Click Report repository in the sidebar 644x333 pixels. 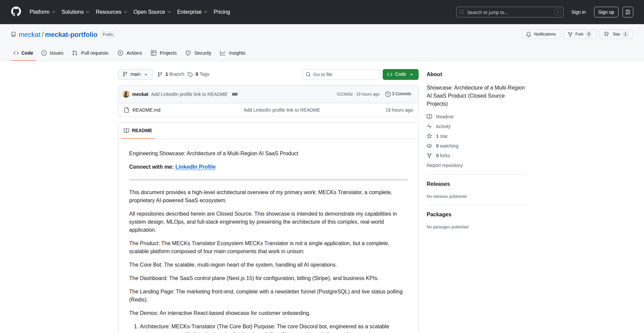(444, 165)
